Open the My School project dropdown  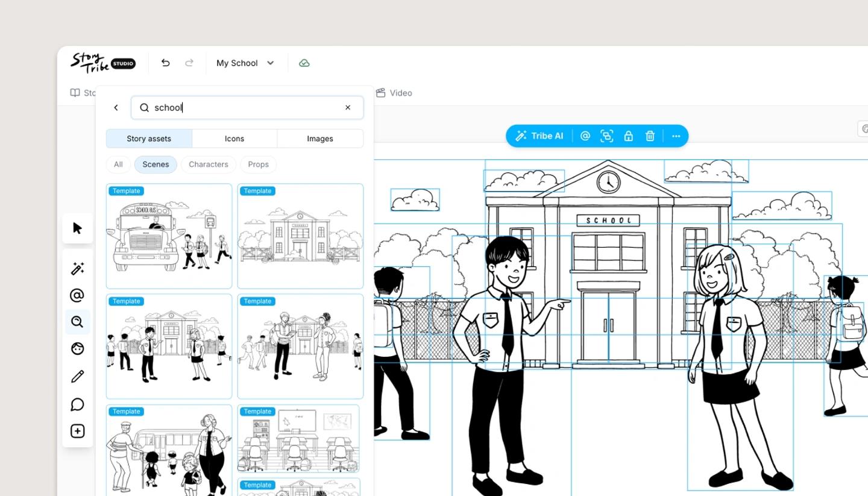[245, 63]
